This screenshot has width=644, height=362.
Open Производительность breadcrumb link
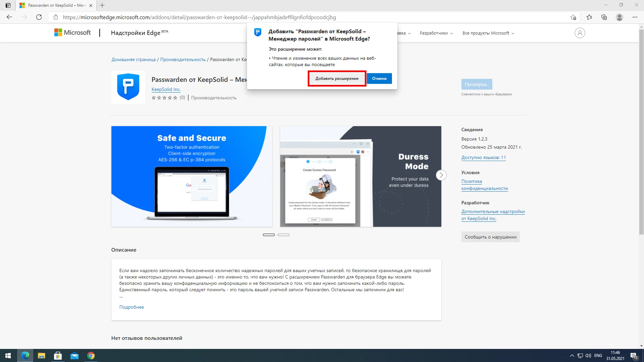(x=183, y=59)
